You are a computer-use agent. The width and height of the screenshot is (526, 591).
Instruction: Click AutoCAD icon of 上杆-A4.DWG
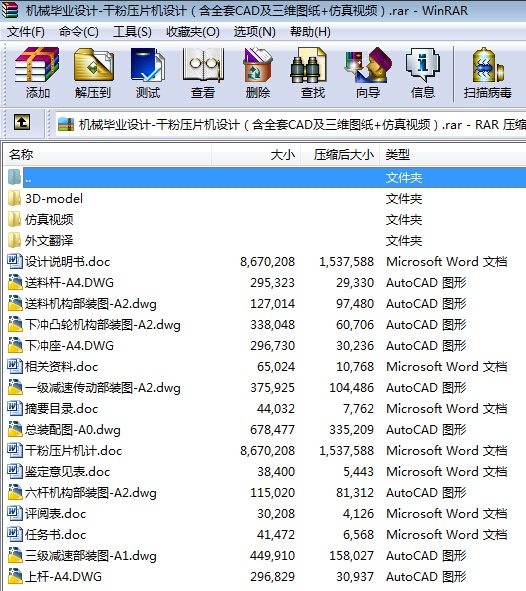click(x=15, y=576)
